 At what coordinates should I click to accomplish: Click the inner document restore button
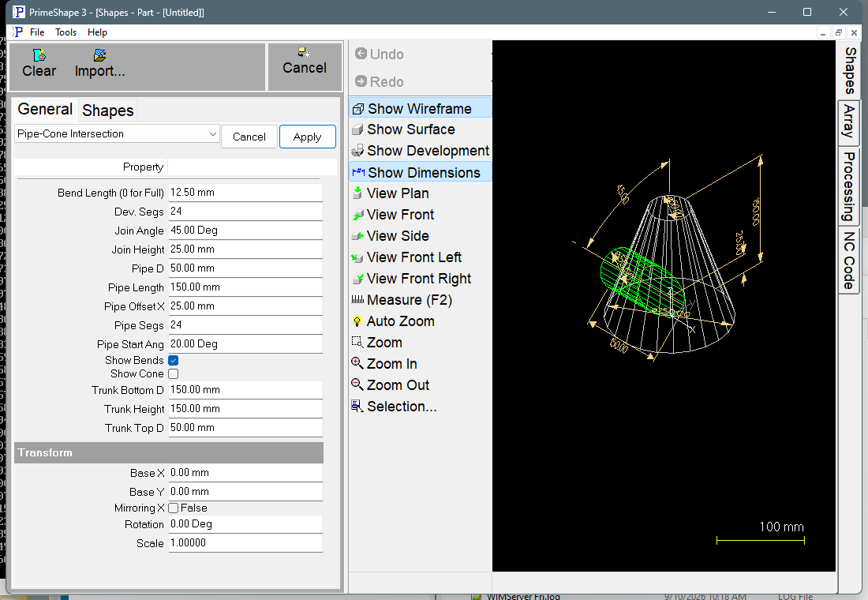pyautogui.click(x=839, y=32)
